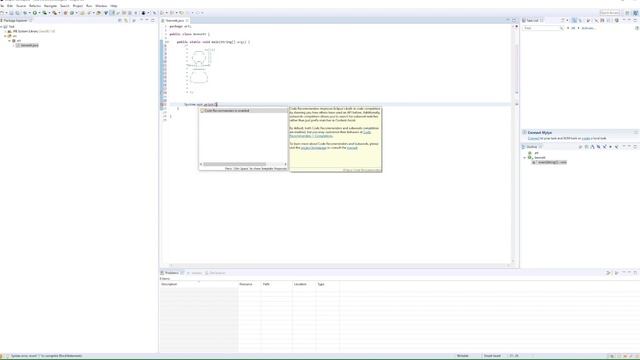The width and height of the screenshot is (640, 360).
Task: Open the Navigate menu
Action: point(51,6)
